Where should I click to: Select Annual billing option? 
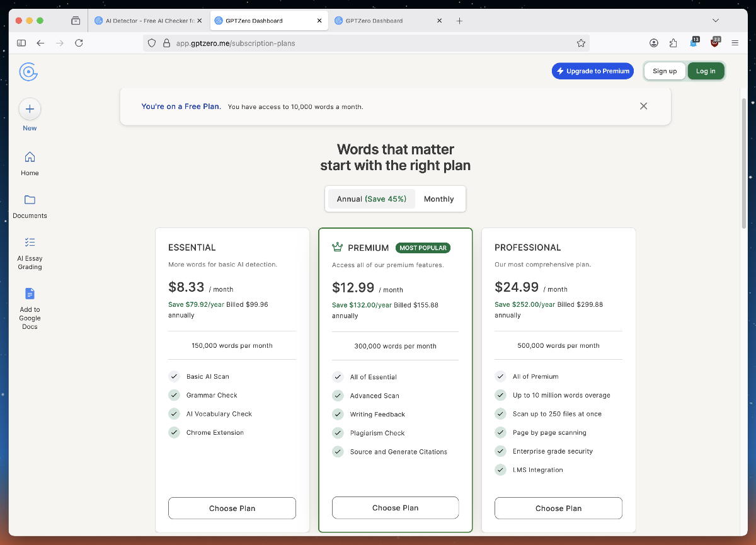(x=371, y=199)
